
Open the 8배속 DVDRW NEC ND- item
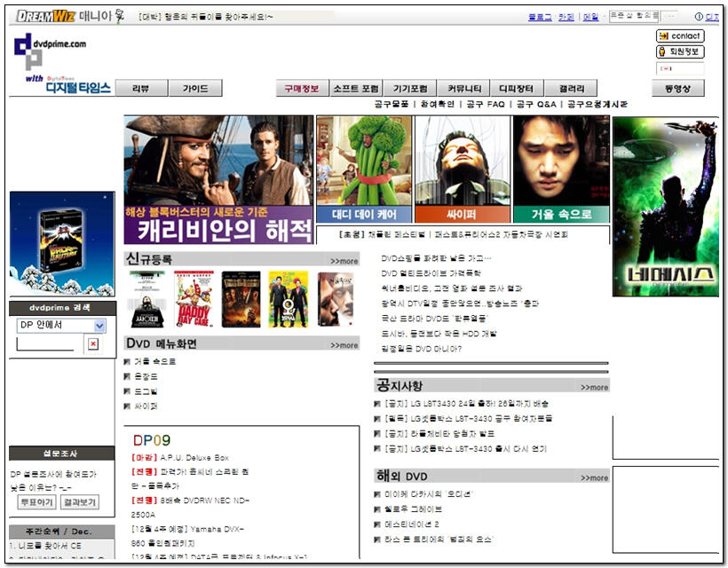point(205,501)
